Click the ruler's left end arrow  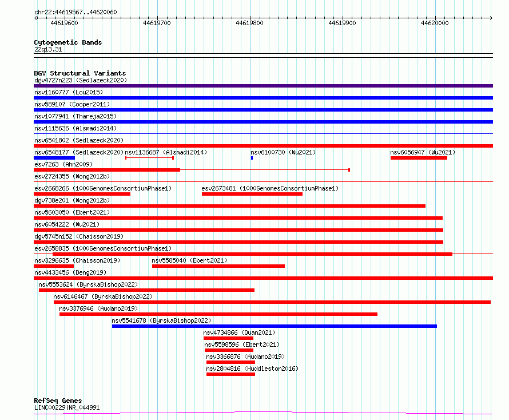[35, 18]
